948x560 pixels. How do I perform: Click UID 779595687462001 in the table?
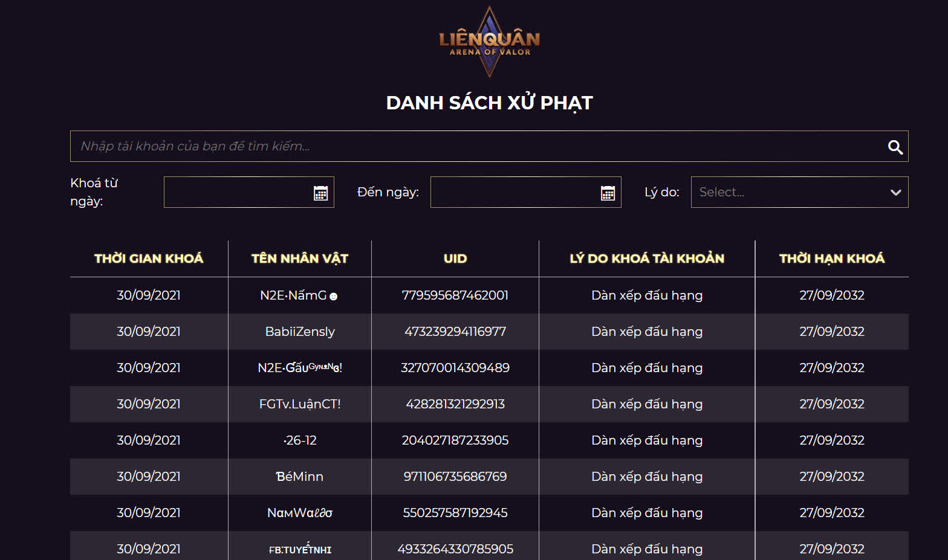click(455, 295)
